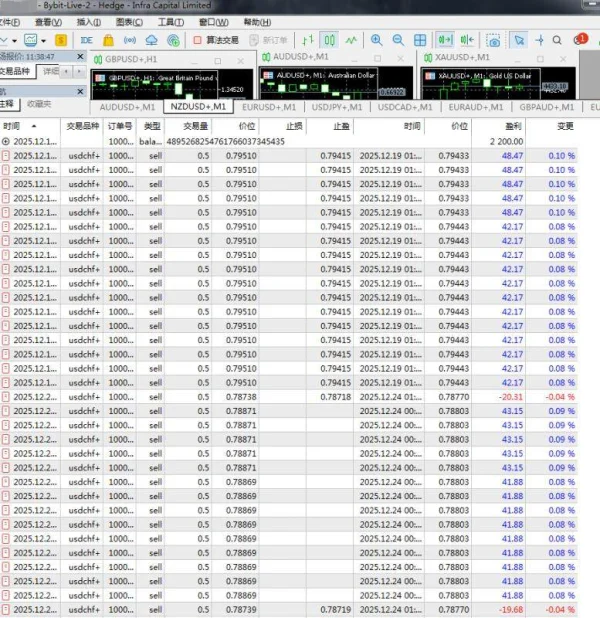
Task: Switch to the EURUSD+,M1 chart tab
Action: click(269, 106)
